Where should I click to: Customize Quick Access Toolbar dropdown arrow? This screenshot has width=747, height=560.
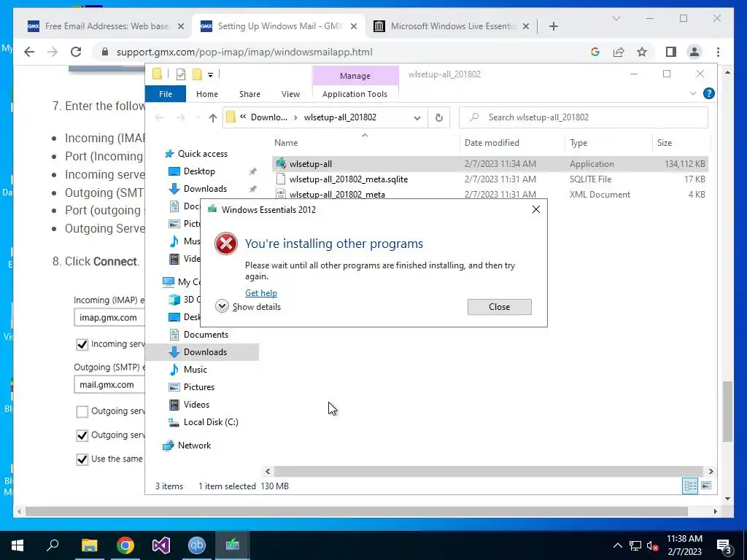coord(210,75)
